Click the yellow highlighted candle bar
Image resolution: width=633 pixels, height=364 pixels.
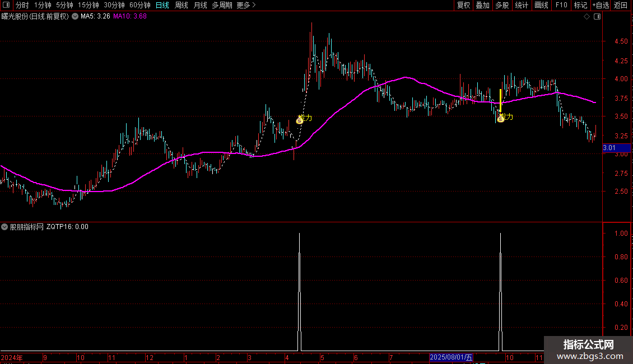pos(501,101)
